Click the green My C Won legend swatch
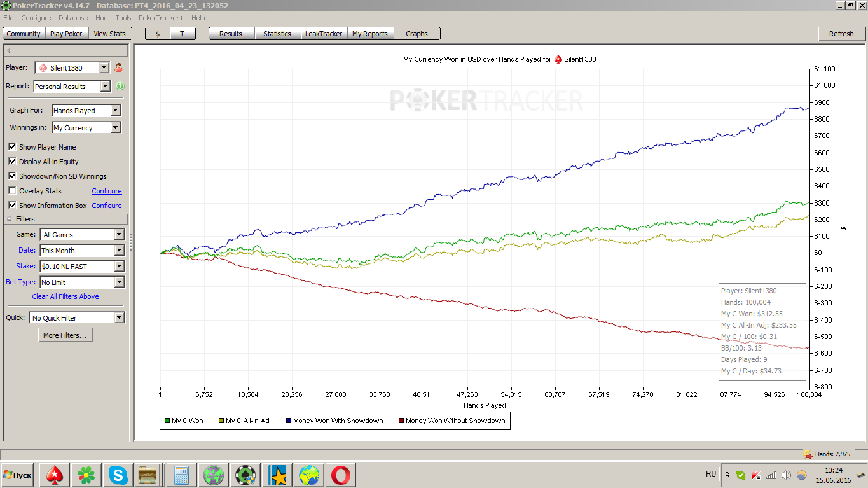 click(167, 421)
